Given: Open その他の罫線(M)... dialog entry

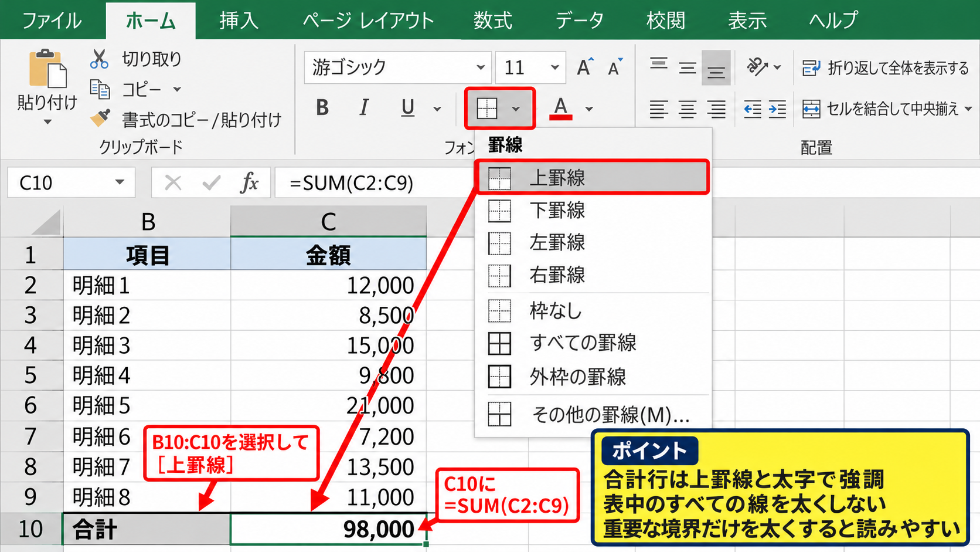Looking at the screenshot, I should click(593, 414).
